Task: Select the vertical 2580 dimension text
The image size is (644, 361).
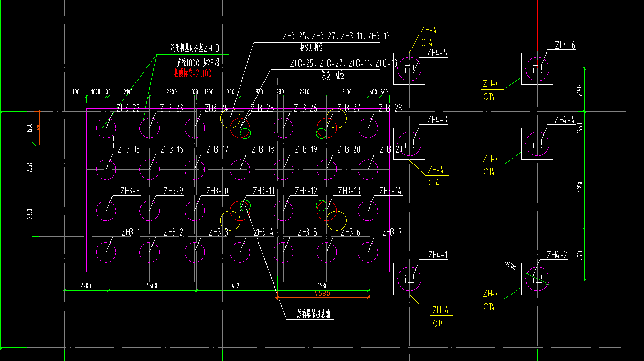Action: 580,254
